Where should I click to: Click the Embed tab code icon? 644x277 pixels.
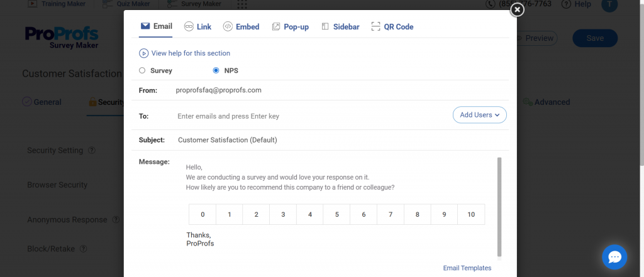[x=228, y=26]
